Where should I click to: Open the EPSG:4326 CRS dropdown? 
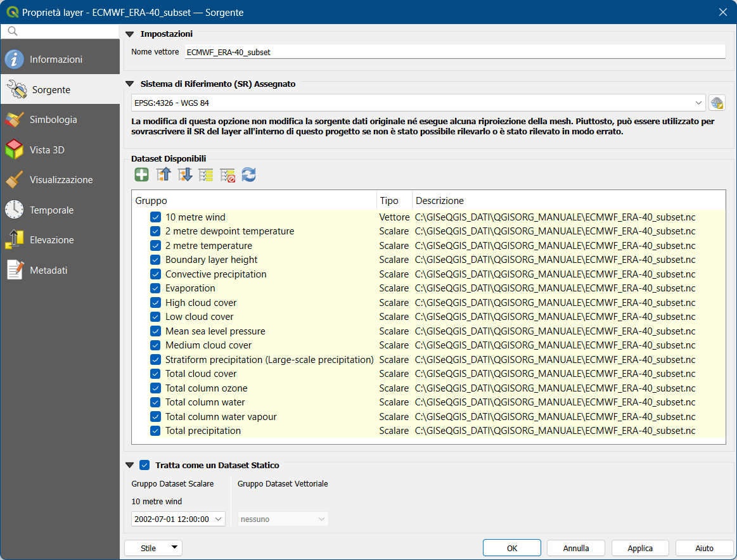(x=418, y=103)
